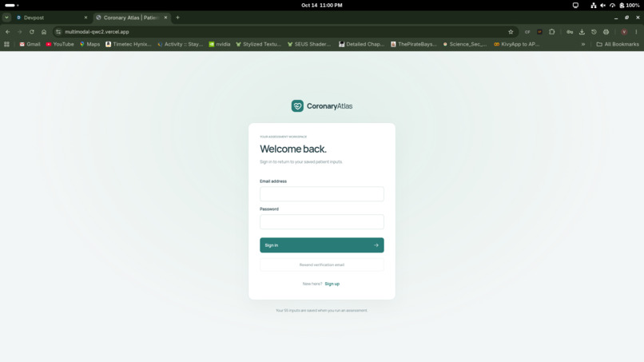The height and width of the screenshot is (362, 644).
Task: Open the nvidia bookmark
Action: tap(219, 44)
